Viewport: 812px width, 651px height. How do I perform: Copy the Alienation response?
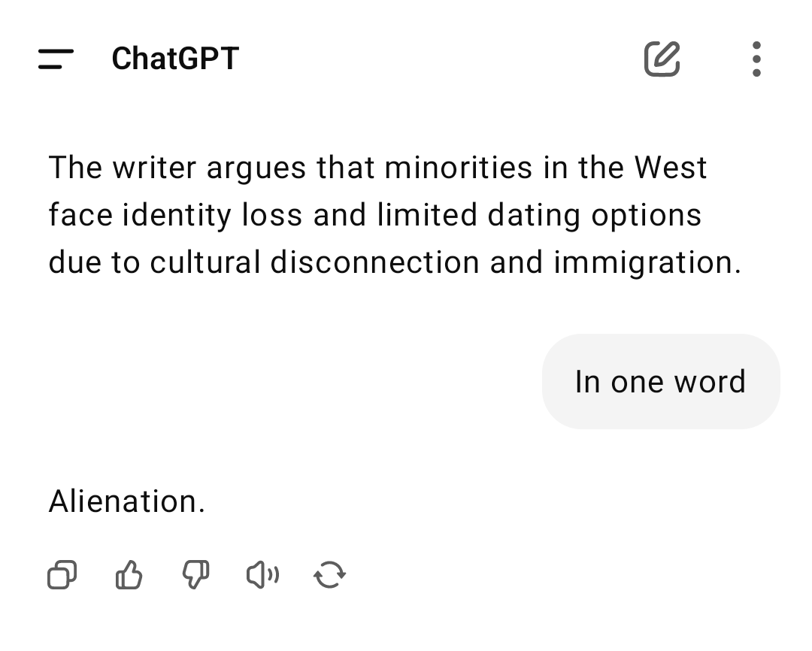click(62, 575)
